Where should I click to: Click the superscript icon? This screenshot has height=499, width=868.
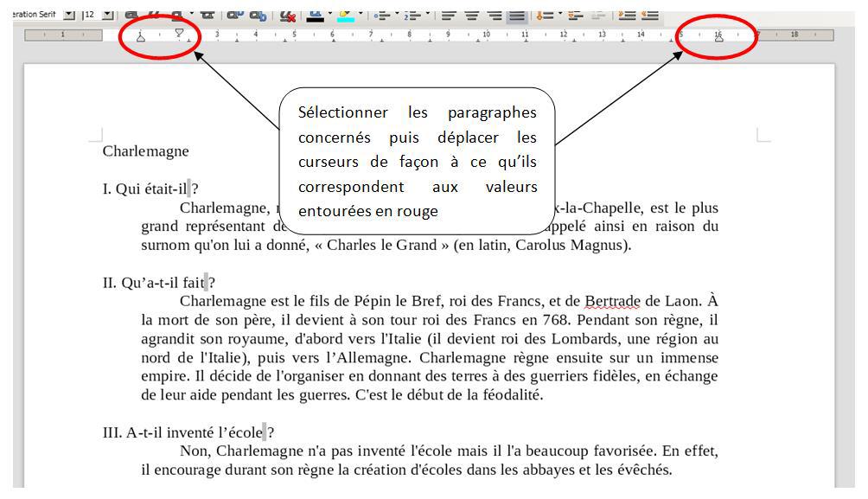tap(233, 16)
